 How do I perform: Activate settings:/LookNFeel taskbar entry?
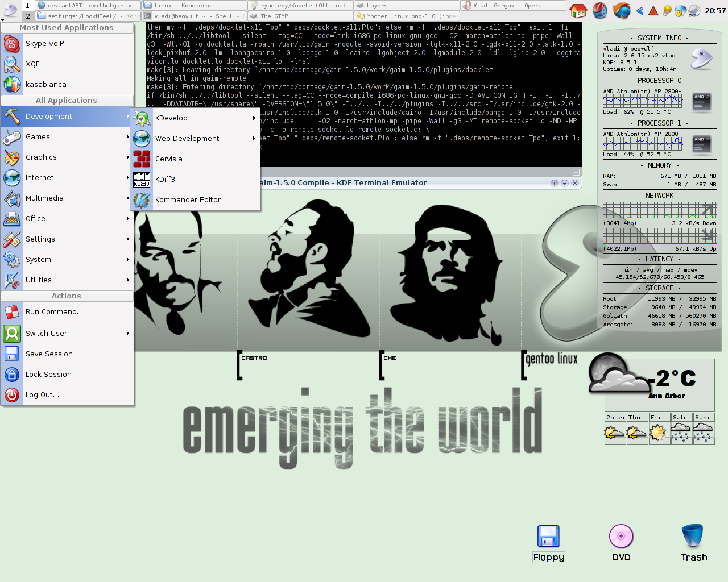click(x=87, y=16)
